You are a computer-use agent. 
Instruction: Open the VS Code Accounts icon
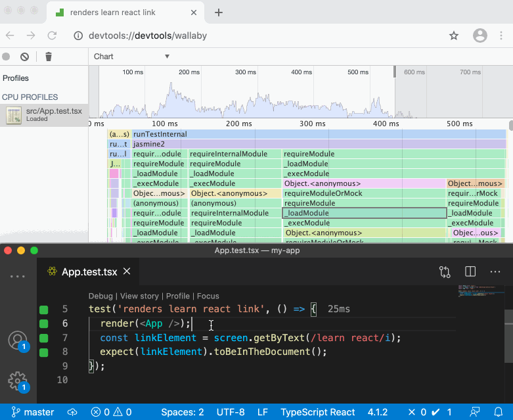18,340
